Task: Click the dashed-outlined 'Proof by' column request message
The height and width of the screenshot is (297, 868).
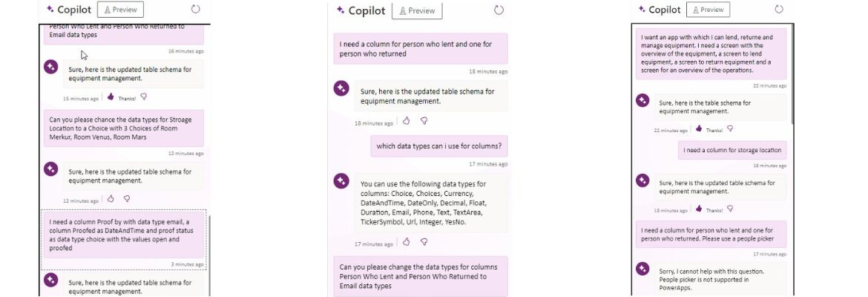Action: pyautogui.click(x=123, y=235)
